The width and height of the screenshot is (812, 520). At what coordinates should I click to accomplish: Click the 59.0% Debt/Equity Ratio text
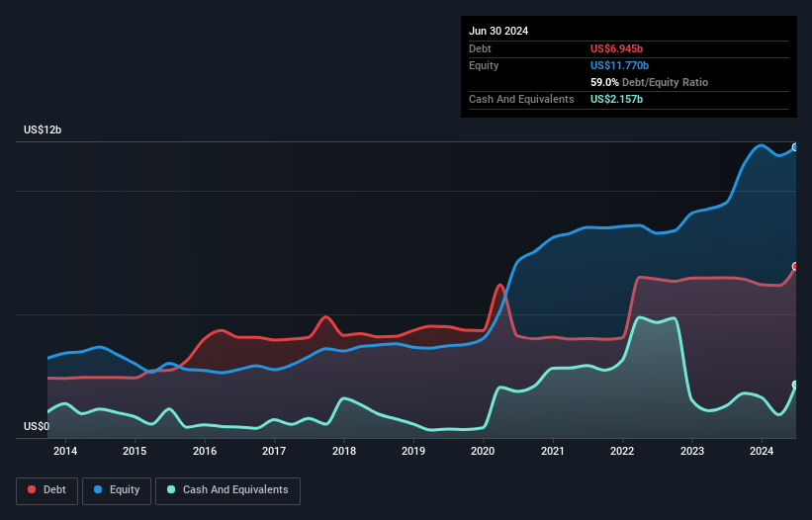coord(649,82)
